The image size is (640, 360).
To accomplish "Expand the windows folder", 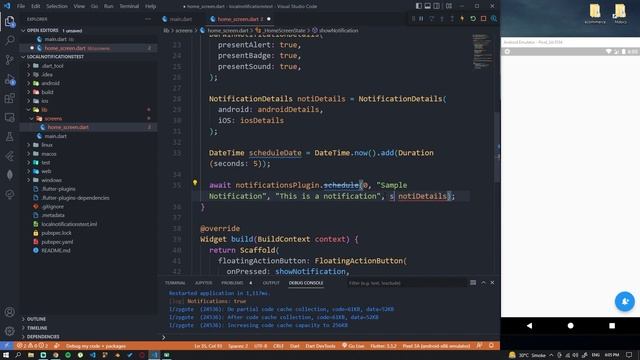I will pyautogui.click(x=51, y=180).
